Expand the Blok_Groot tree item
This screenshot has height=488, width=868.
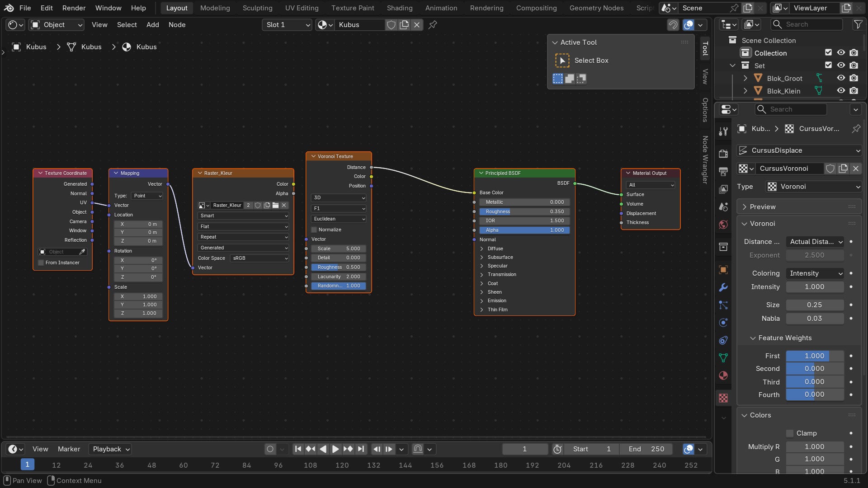pos(745,78)
